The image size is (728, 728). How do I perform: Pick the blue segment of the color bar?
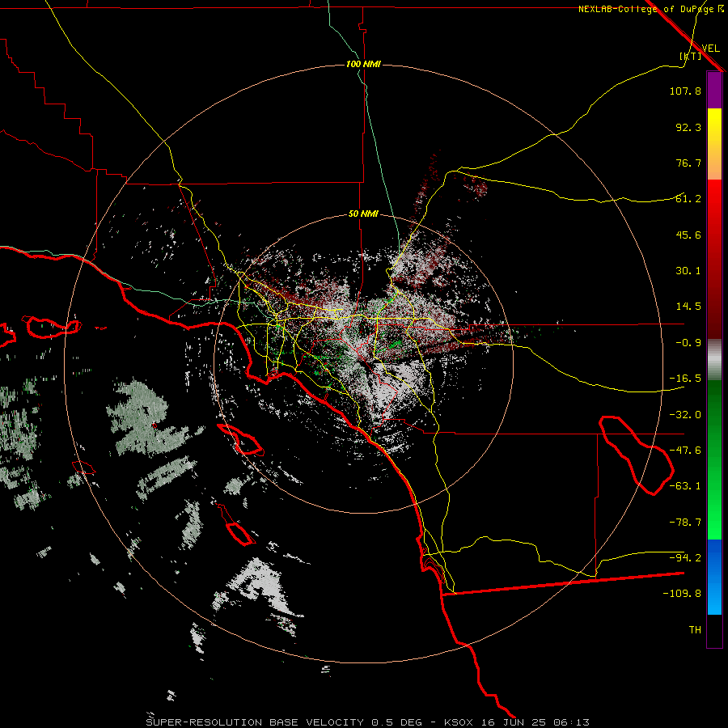coord(714,577)
